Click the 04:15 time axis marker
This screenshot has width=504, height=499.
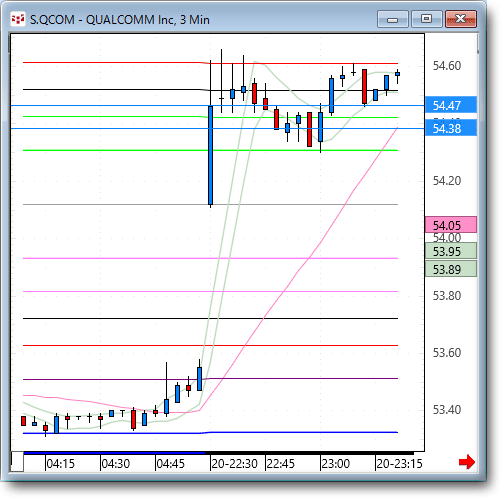(x=60, y=464)
